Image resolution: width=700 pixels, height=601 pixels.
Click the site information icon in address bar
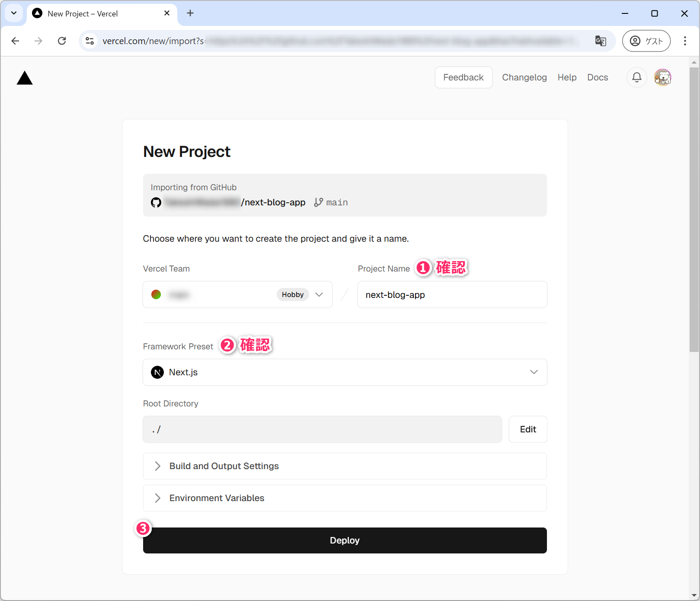pos(90,41)
